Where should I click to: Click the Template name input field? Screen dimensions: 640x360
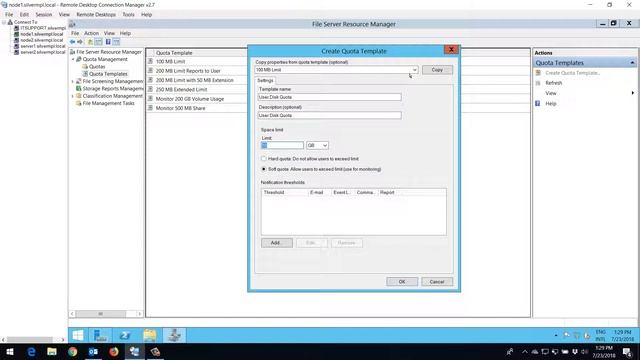click(x=329, y=97)
